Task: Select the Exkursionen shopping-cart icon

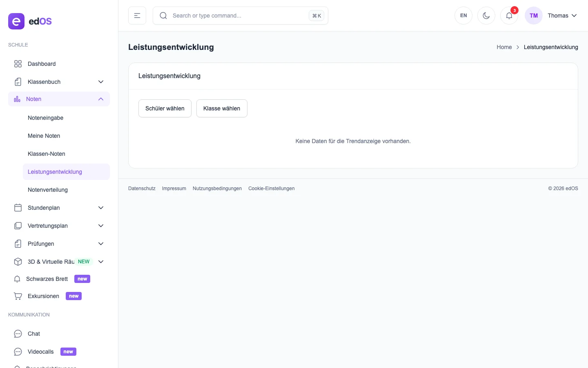Action: [x=18, y=296]
